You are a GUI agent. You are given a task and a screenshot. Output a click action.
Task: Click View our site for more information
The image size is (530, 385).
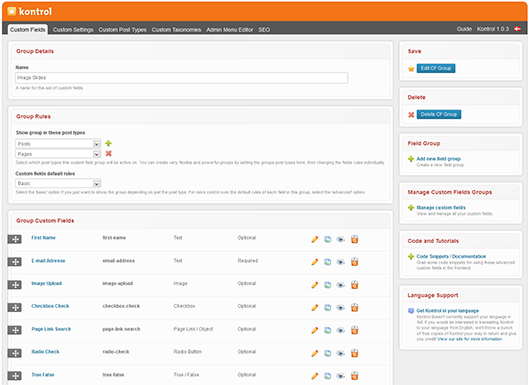(x=469, y=339)
